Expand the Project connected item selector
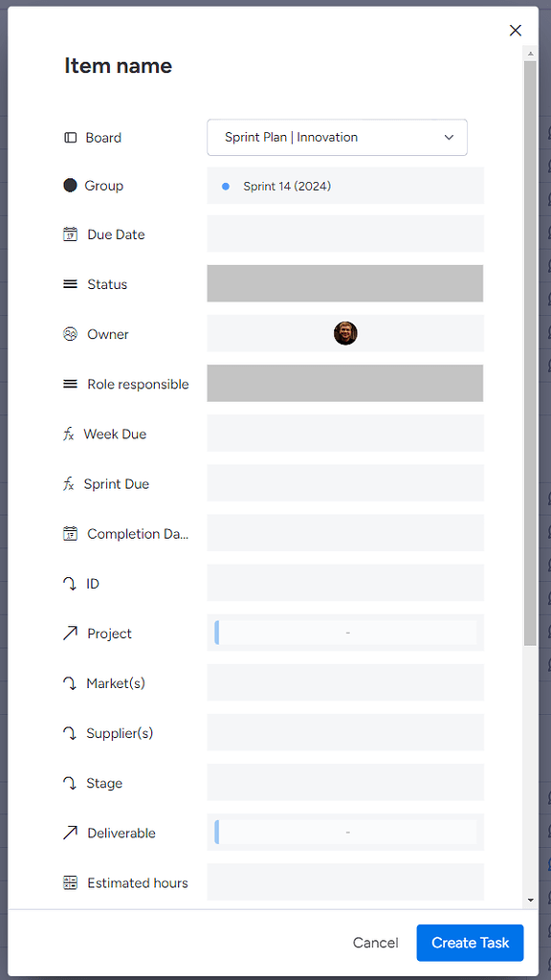 coord(344,633)
